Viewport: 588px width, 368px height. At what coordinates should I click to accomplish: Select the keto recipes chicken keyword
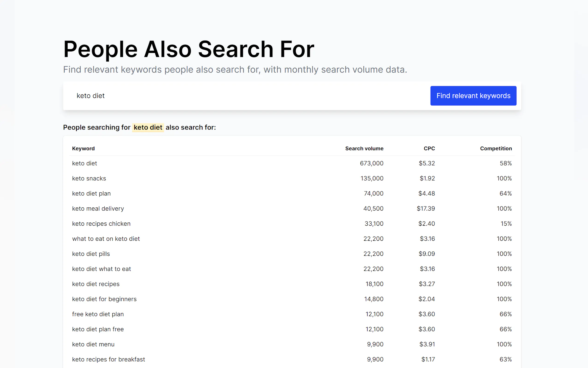(101, 224)
